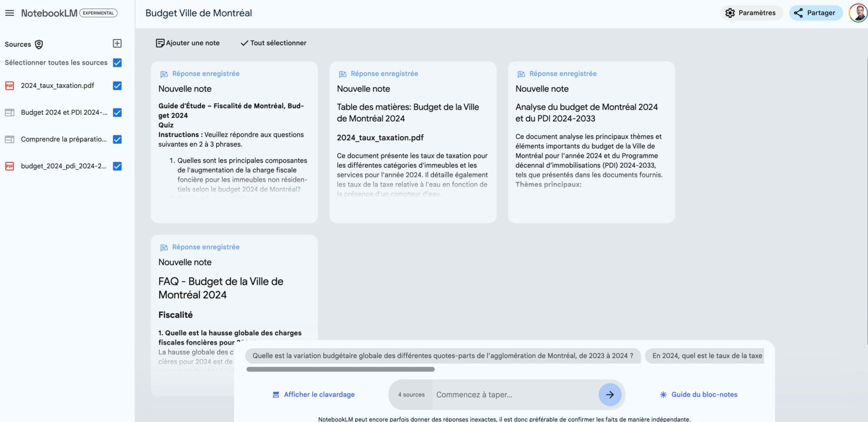Toggle checkbox for Comprendre la préparation source

117,139
